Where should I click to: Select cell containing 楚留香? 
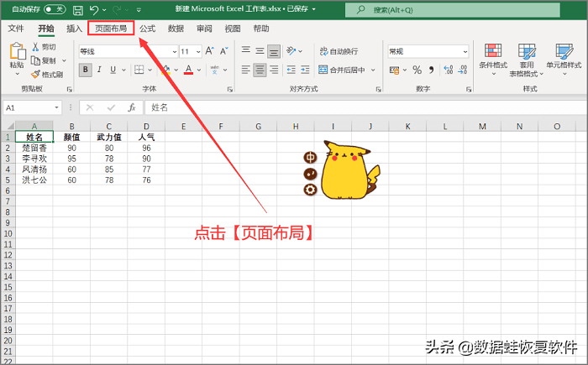tap(34, 148)
